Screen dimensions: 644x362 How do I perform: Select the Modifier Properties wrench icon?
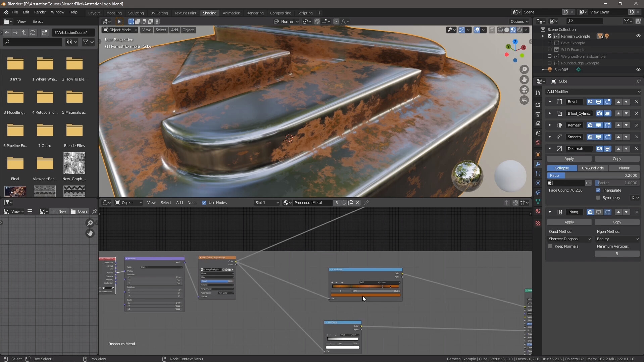click(x=538, y=164)
